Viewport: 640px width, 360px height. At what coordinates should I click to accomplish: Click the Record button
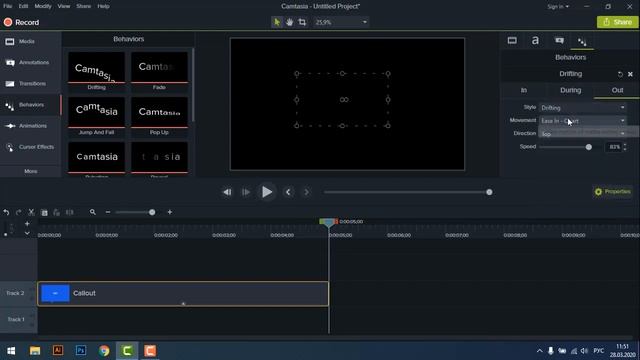tap(21, 22)
